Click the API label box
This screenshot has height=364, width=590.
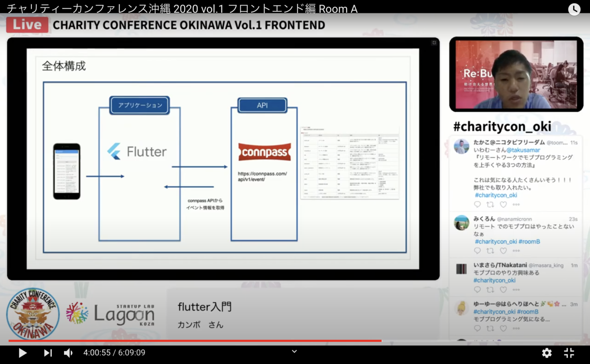pyautogui.click(x=262, y=105)
